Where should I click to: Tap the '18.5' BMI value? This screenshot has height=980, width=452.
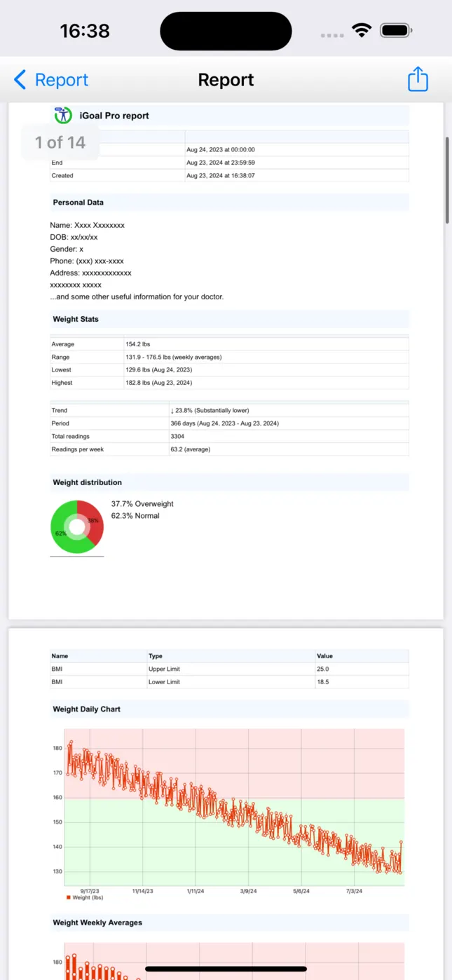pyautogui.click(x=324, y=682)
